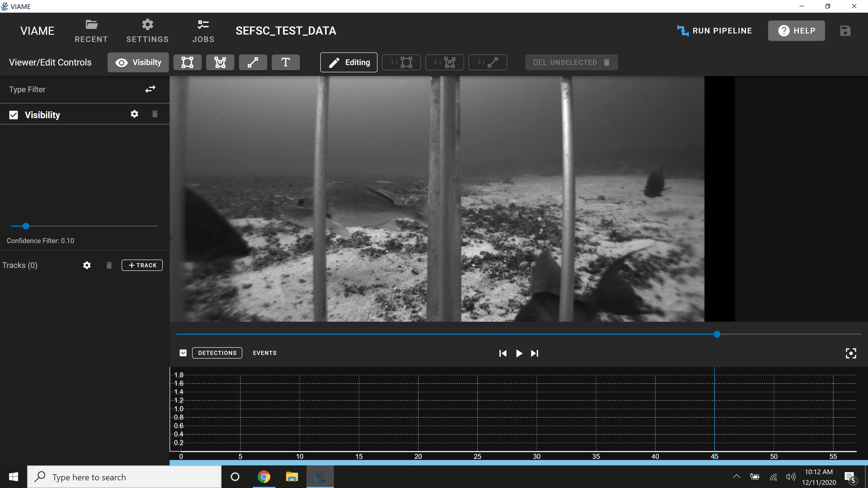This screenshot has height=488, width=868.
Task: Open the JOBS list
Action: click(203, 31)
